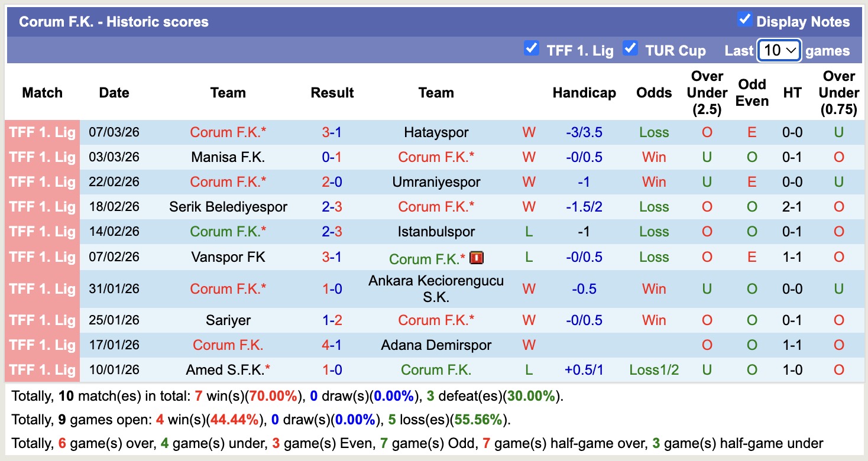Image resolution: width=868 pixels, height=461 pixels.
Task: Click the 2-3 result versus Istanbulspor
Action: tap(332, 232)
